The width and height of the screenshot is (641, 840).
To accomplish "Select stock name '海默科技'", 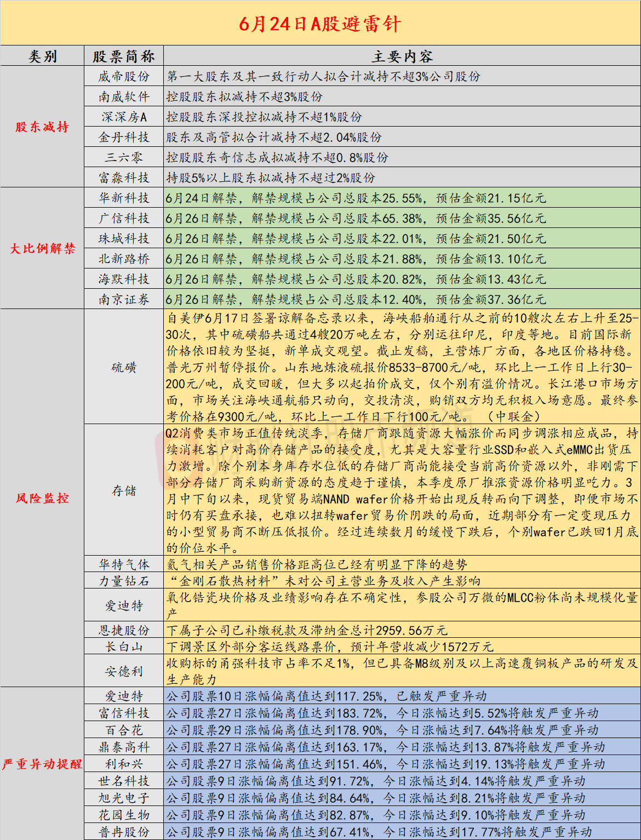I will coord(124,279).
